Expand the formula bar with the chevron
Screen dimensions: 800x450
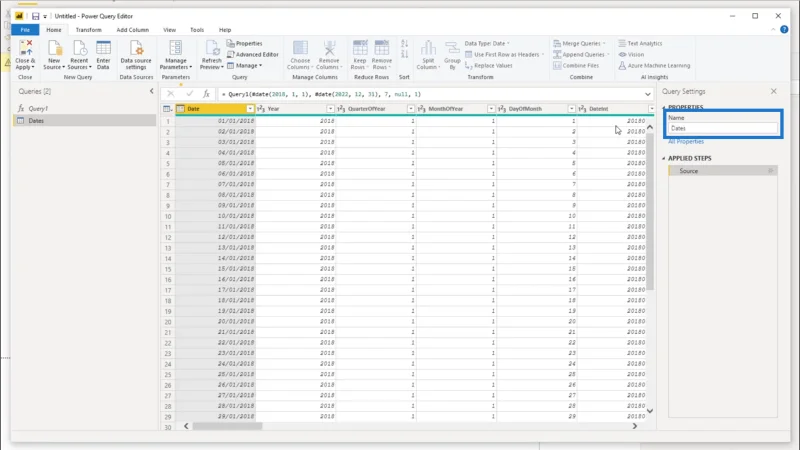tap(647, 94)
